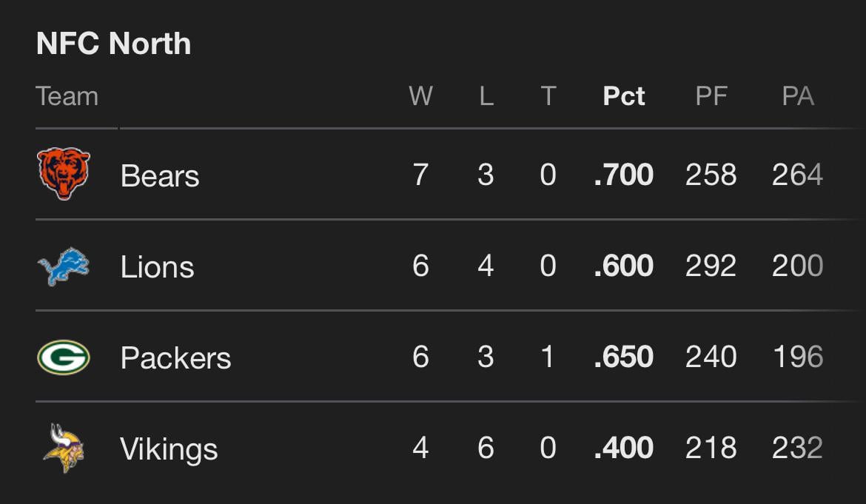
Task: Sort by PF points-for header
Action: tap(711, 96)
